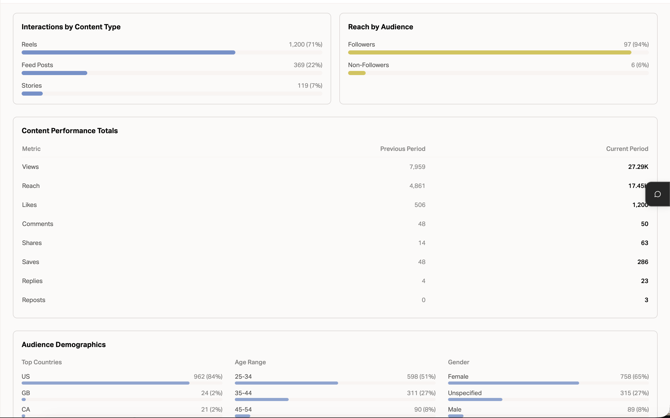The image size is (670, 418).
Task: Click the Stories label
Action: (32, 85)
